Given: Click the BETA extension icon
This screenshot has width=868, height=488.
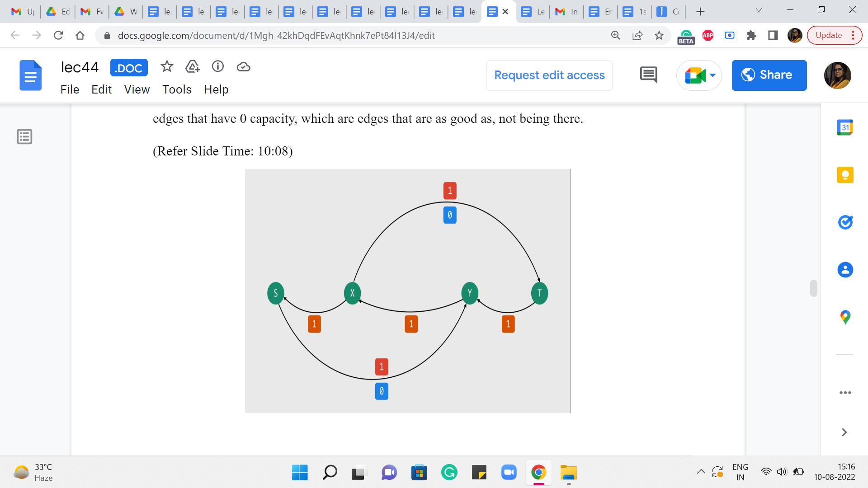Looking at the screenshot, I should click(x=686, y=36).
